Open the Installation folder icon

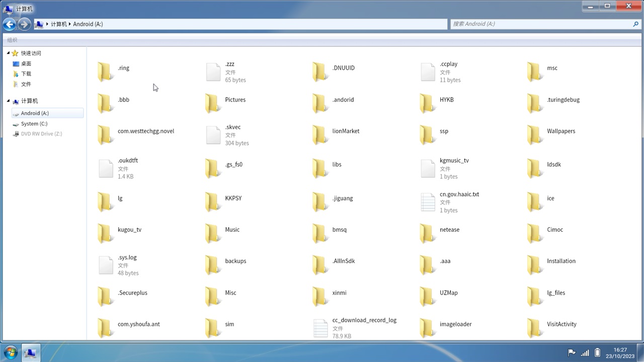[x=535, y=265]
